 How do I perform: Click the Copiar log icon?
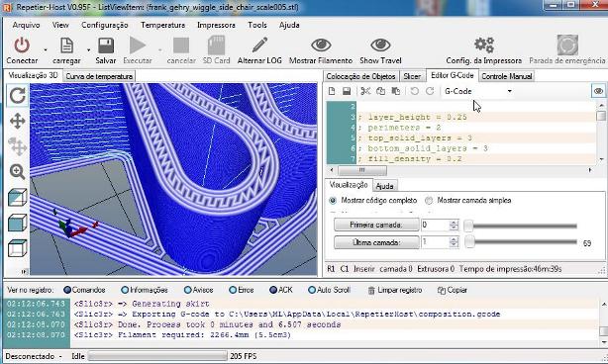pyautogui.click(x=442, y=290)
